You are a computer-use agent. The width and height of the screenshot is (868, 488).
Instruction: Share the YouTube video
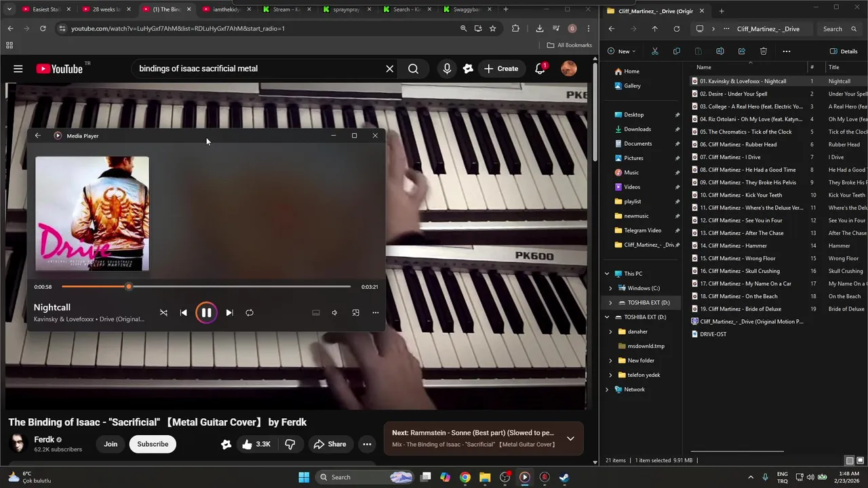(x=330, y=444)
